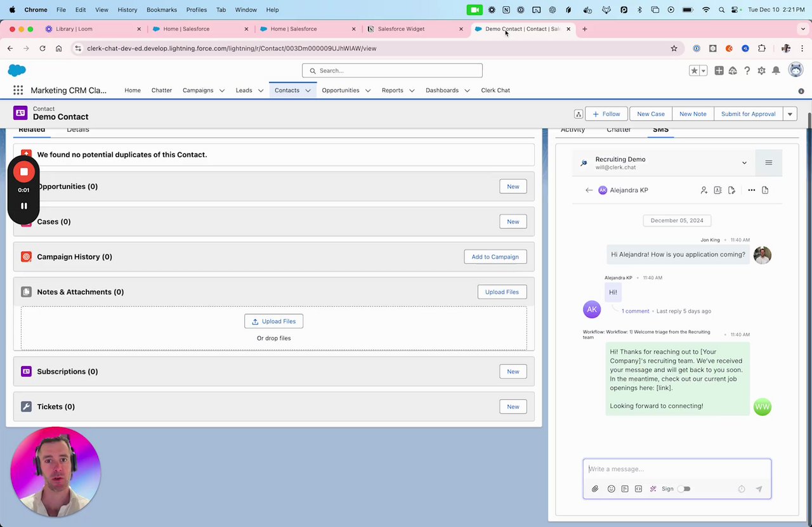The height and width of the screenshot is (527, 812).
Task: Click the New Case button
Action: coord(651,114)
